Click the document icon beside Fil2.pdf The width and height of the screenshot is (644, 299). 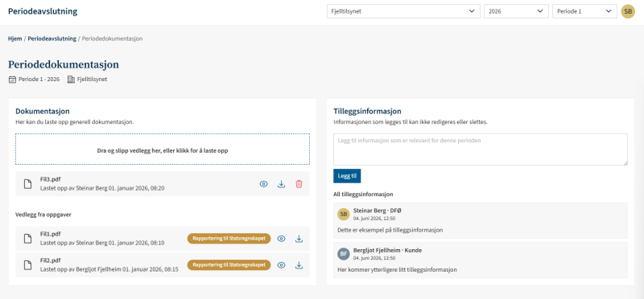(27, 265)
